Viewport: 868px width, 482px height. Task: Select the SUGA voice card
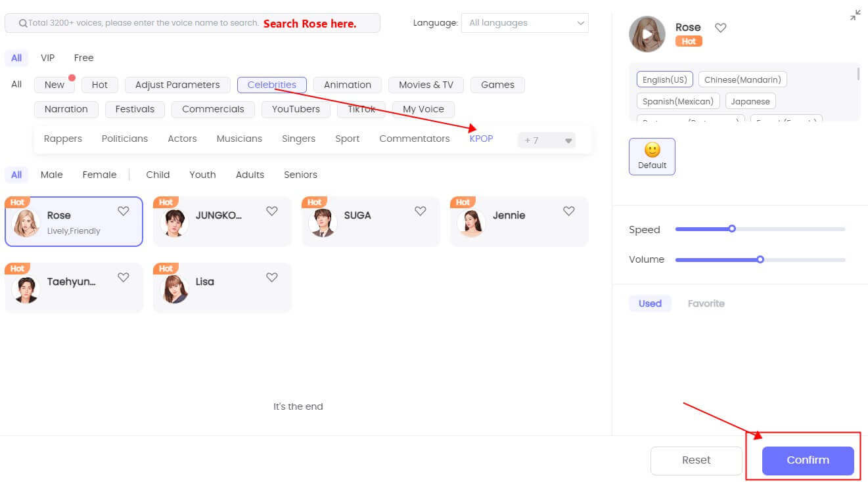[x=371, y=222]
